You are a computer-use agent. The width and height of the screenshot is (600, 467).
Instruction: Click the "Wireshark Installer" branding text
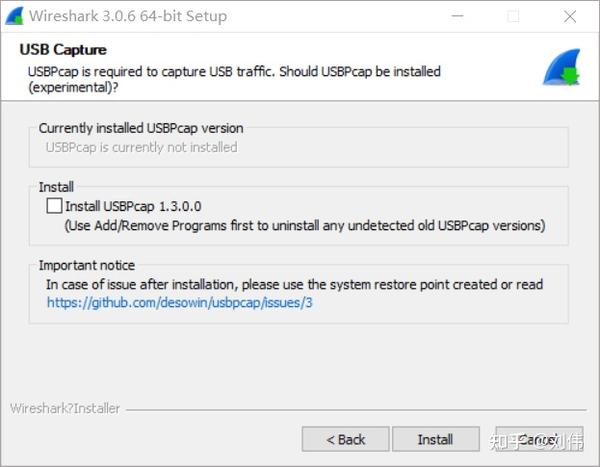(x=65, y=408)
